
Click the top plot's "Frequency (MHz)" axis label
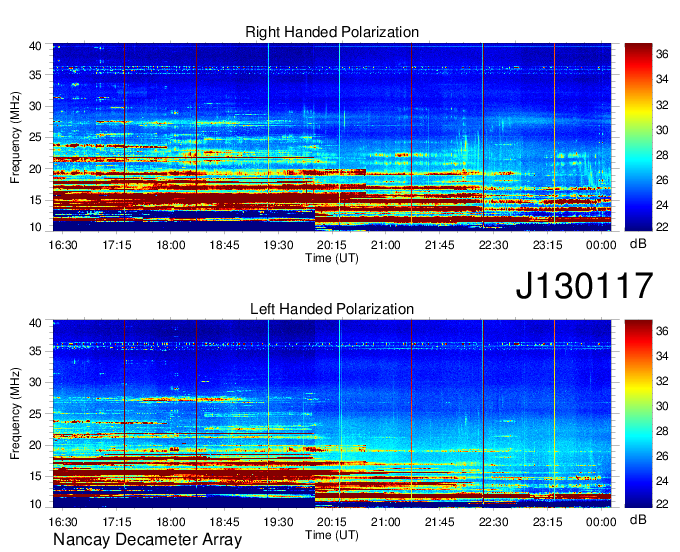pyautogui.click(x=15, y=137)
